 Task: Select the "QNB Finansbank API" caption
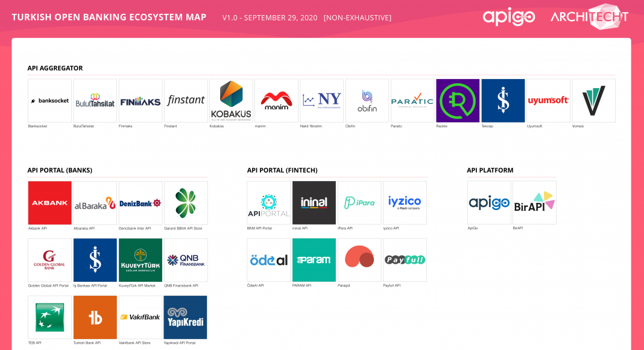181,285
